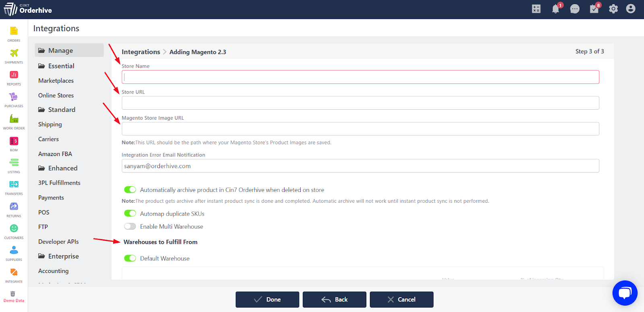Open the chat messages icon in header
This screenshot has height=312, width=644.
pos(575,9)
